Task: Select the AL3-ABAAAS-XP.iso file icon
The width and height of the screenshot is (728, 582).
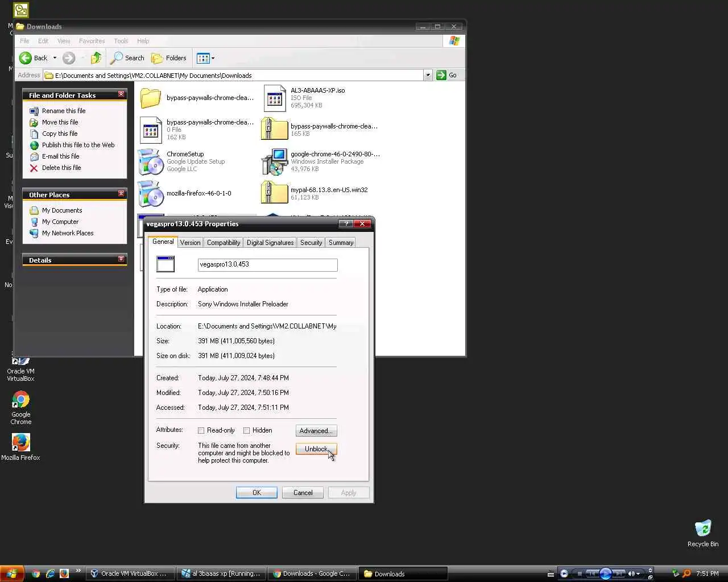Action: click(275, 98)
